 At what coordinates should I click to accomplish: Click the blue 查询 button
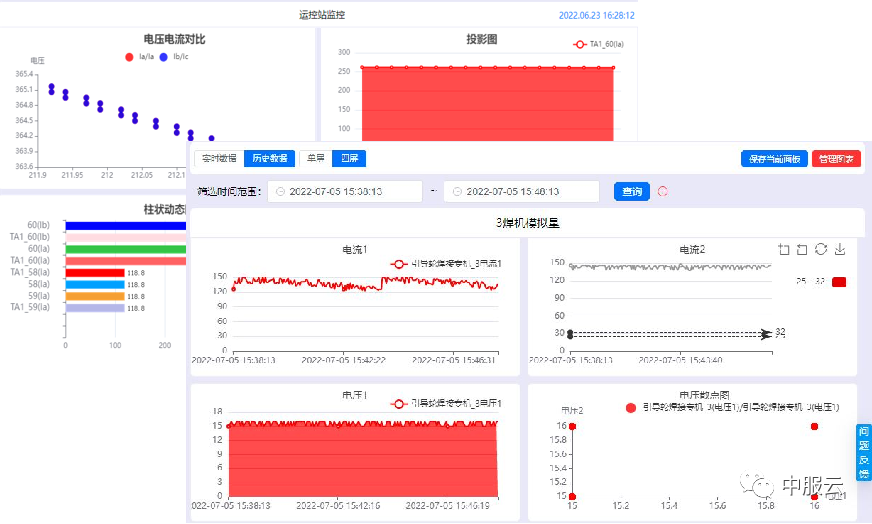(632, 191)
